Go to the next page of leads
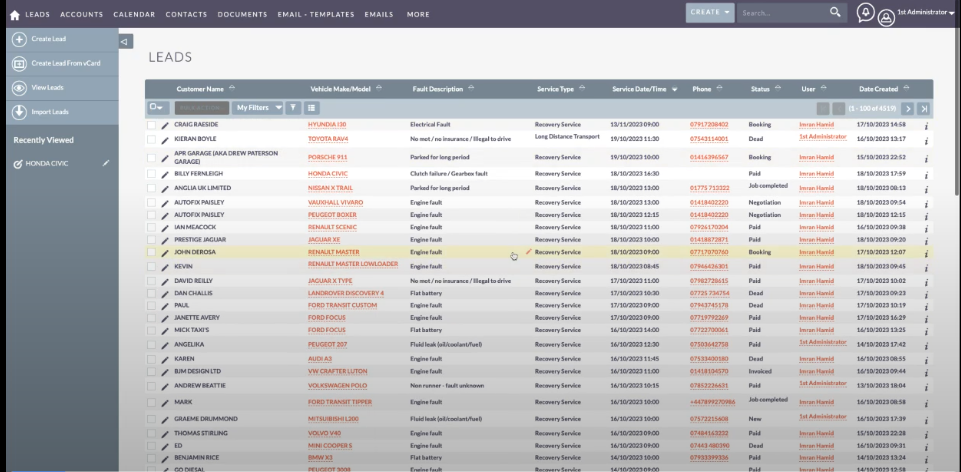This screenshot has width=961, height=472. (908, 108)
